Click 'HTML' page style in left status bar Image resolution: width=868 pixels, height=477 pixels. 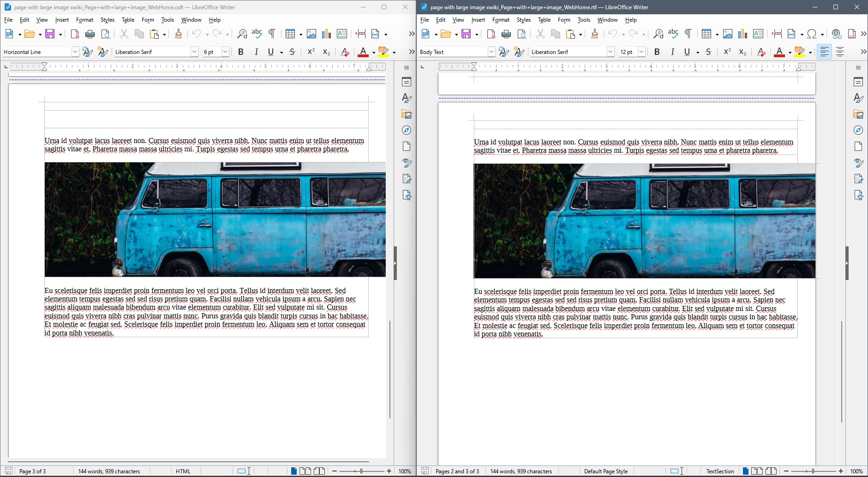183,471
